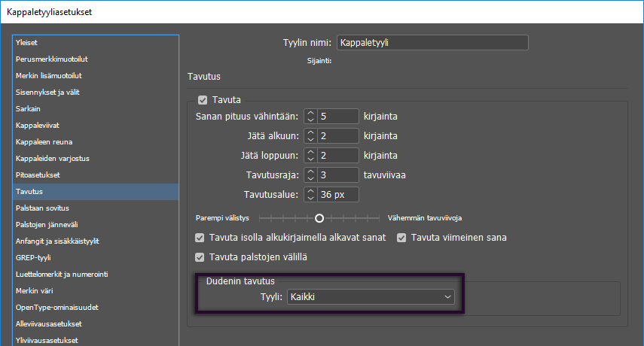This screenshot has height=346, width=644.
Task: Open the Yleiset settings category
Action: [26, 43]
